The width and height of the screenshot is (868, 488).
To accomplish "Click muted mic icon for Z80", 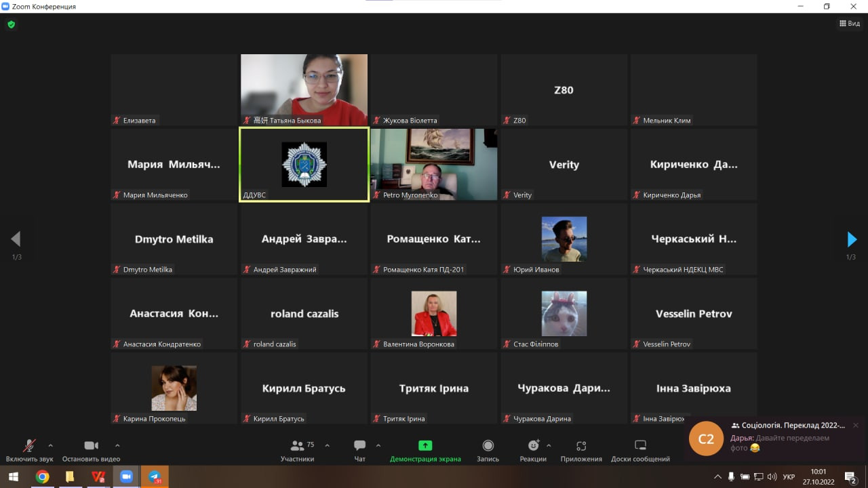I will 507,121.
